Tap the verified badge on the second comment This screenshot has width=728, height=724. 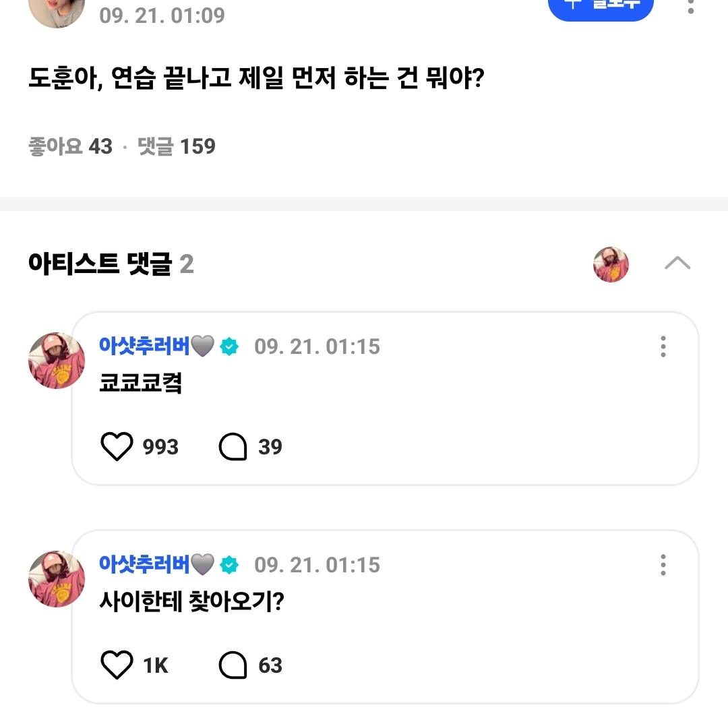coord(230,565)
